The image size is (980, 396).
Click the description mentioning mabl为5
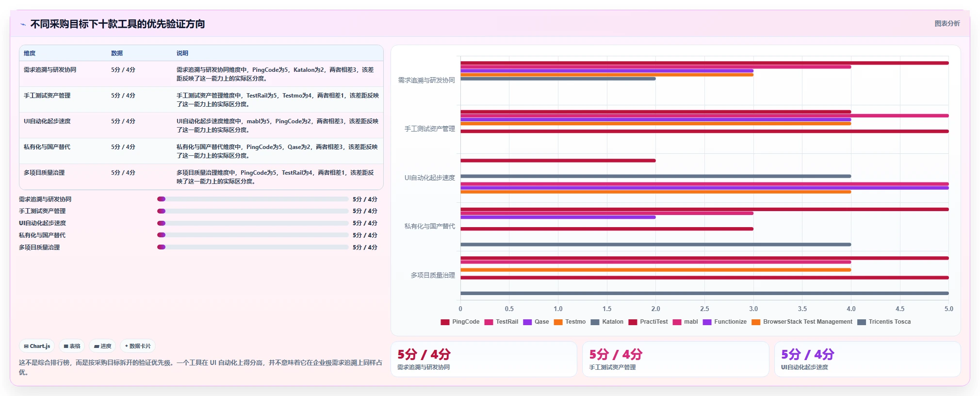tap(278, 126)
